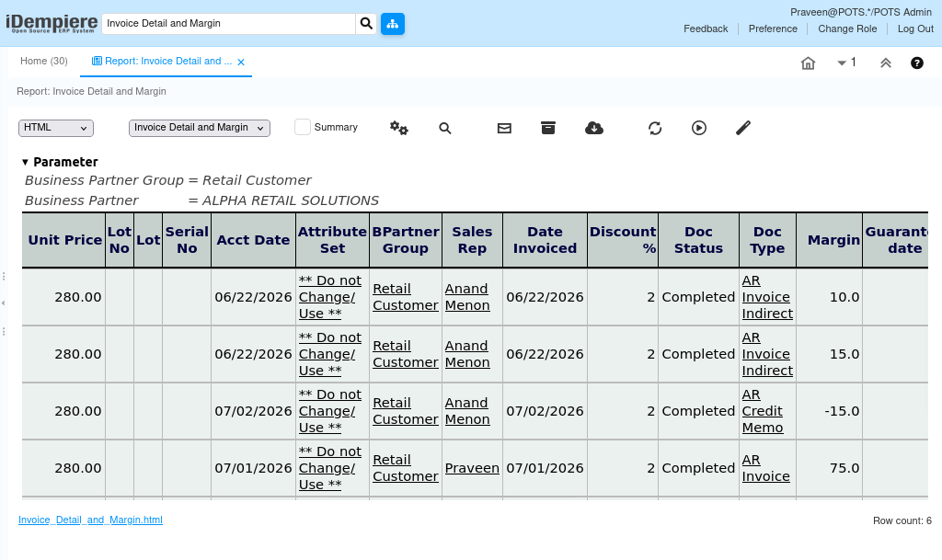This screenshot has height=560, width=942.
Task: Open report wizard pencil icon
Action: (743, 128)
